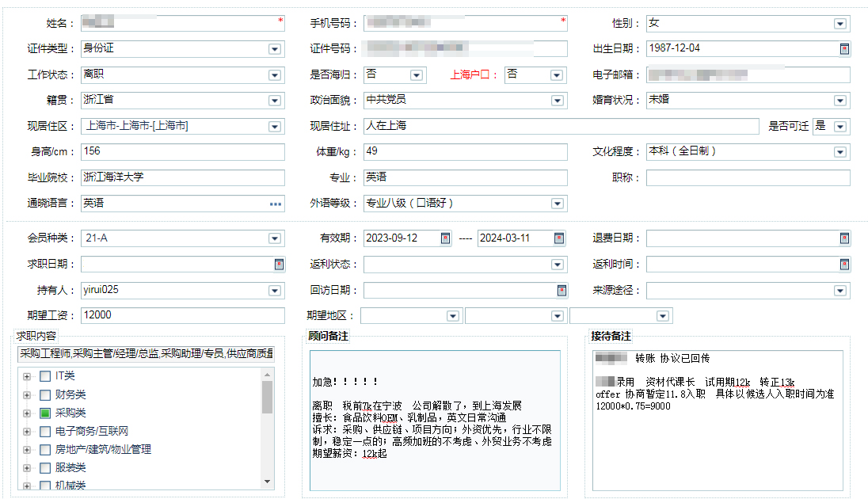Click the 期望工资 input field
Screen dimensions: 868x499
click(183, 316)
